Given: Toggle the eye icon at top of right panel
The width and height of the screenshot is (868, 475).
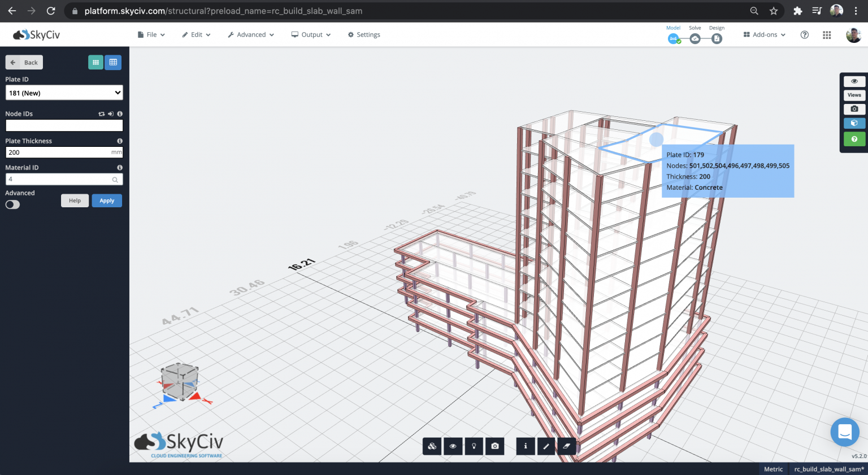Looking at the screenshot, I should click(x=854, y=81).
